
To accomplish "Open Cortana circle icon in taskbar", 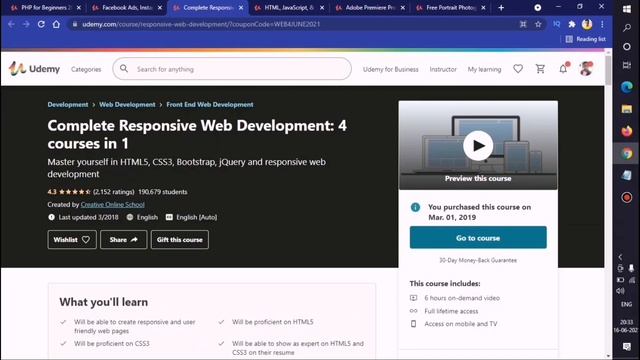I will 627,47.
